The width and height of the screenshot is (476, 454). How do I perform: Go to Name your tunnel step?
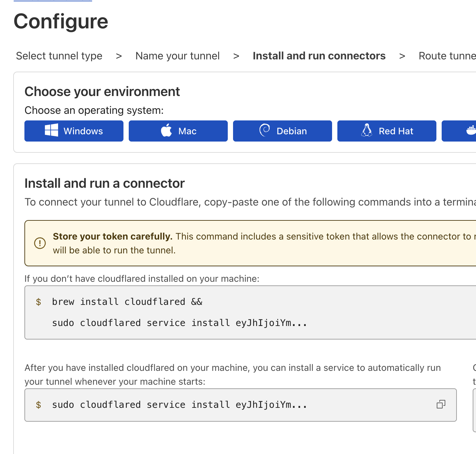coord(178,56)
